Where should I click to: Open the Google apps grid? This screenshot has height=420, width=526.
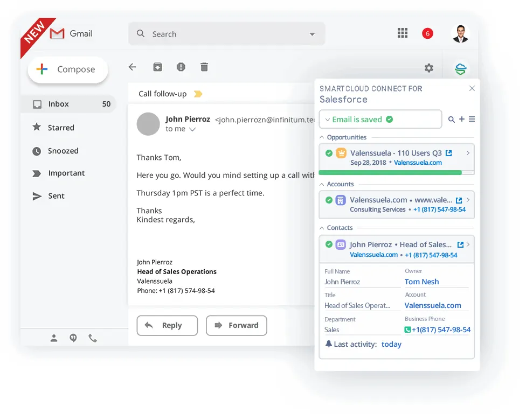pos(402,33)
